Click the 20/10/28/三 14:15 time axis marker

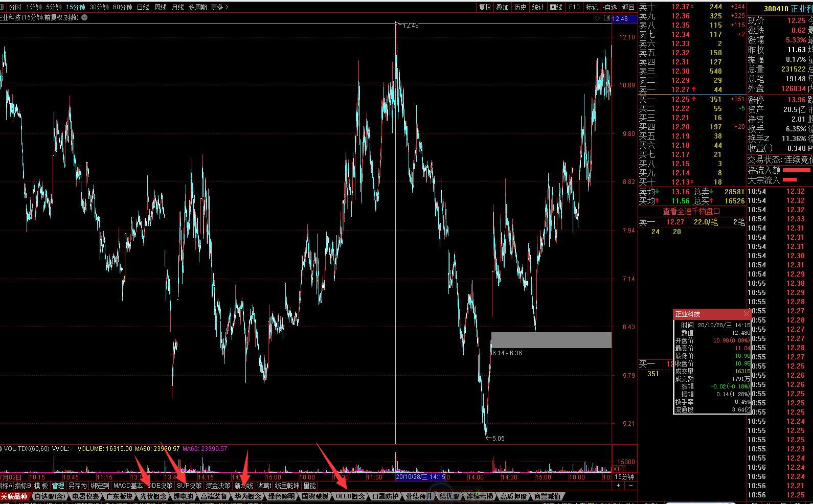(421, 477)
